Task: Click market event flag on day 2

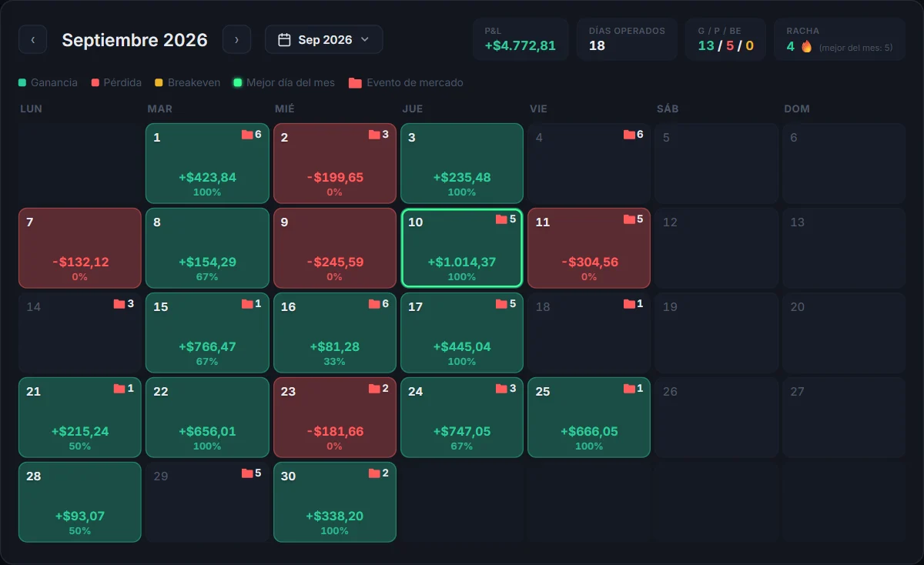Action: click(x=374, y=135)
